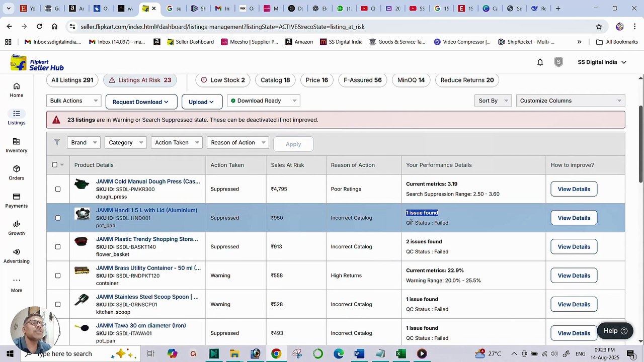The image size is (644, 362).
Task: Select the Listings At Risk tab
Action: pos(140,80)
